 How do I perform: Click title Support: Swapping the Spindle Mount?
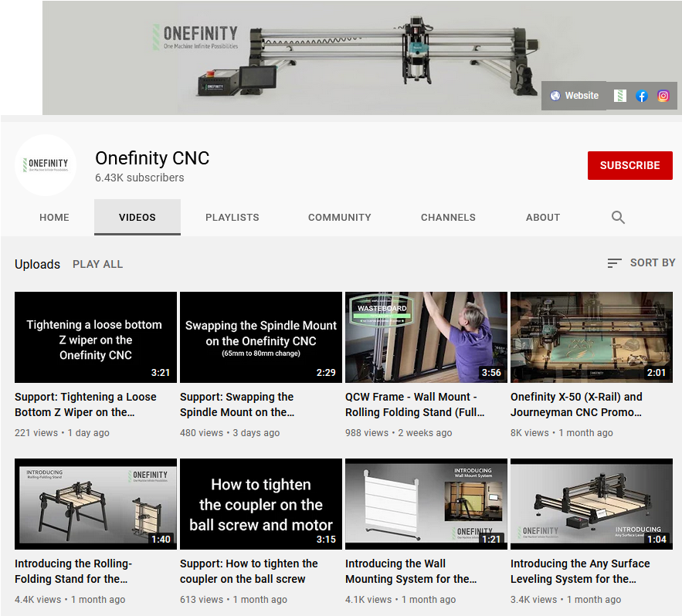point(237,404)
